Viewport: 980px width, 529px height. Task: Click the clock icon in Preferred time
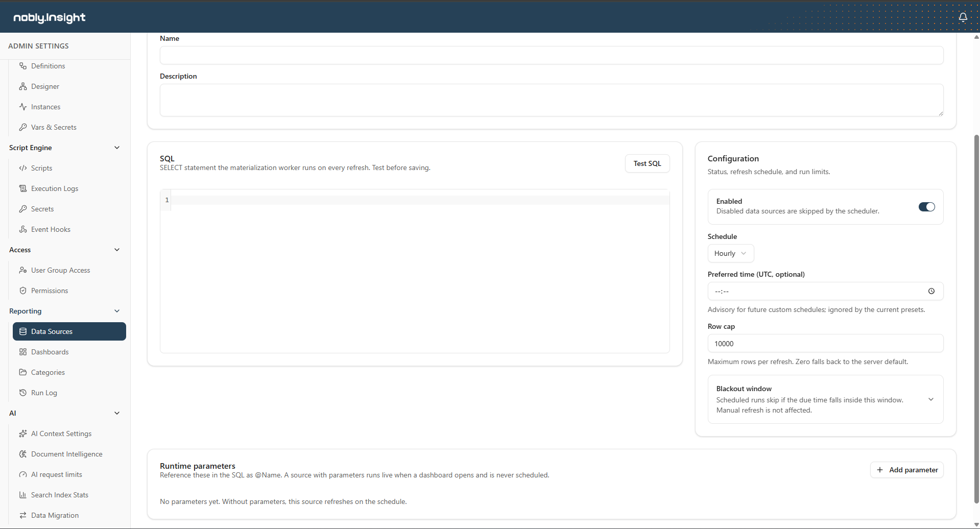pyautogui.click(x=931, y=291)
